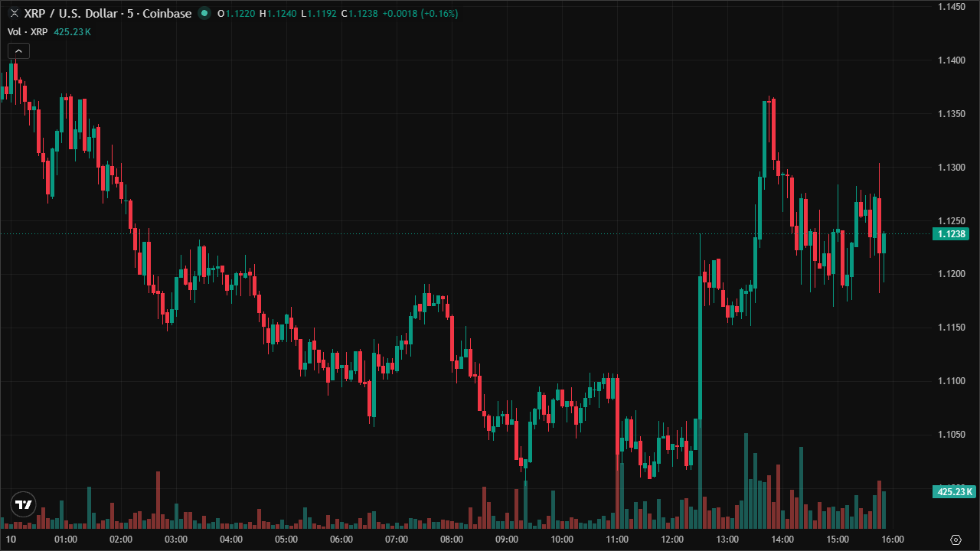980x551 pixels.
Task: Click the date label 10 on time axis
Action: tap(11, 540)
